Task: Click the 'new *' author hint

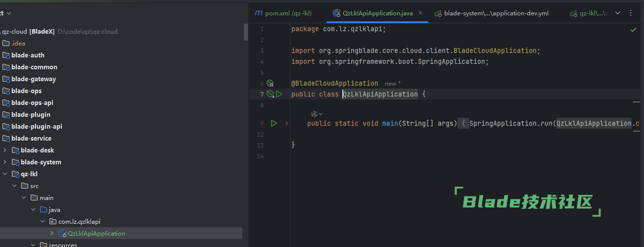Action: click(393, 84)
